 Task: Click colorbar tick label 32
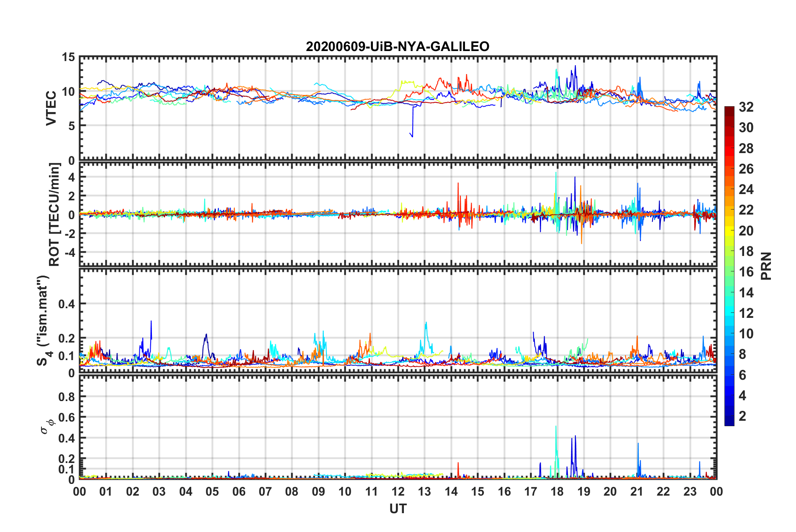point(746,107)
